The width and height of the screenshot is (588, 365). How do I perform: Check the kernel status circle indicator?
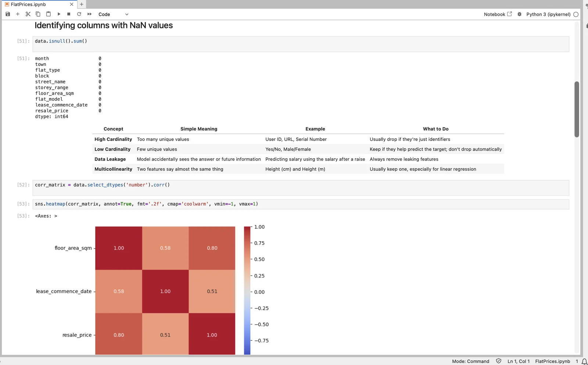pyautogui.click(x=576, y=14)
